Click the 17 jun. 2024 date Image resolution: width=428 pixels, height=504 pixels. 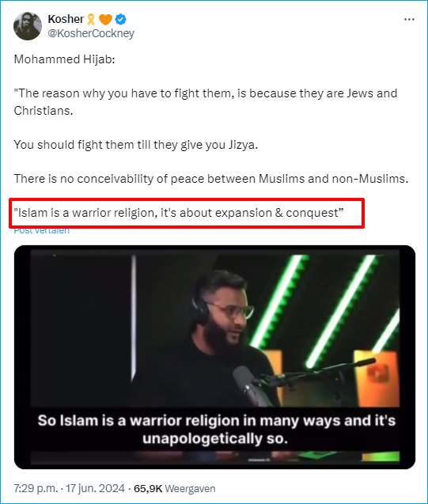95,489
